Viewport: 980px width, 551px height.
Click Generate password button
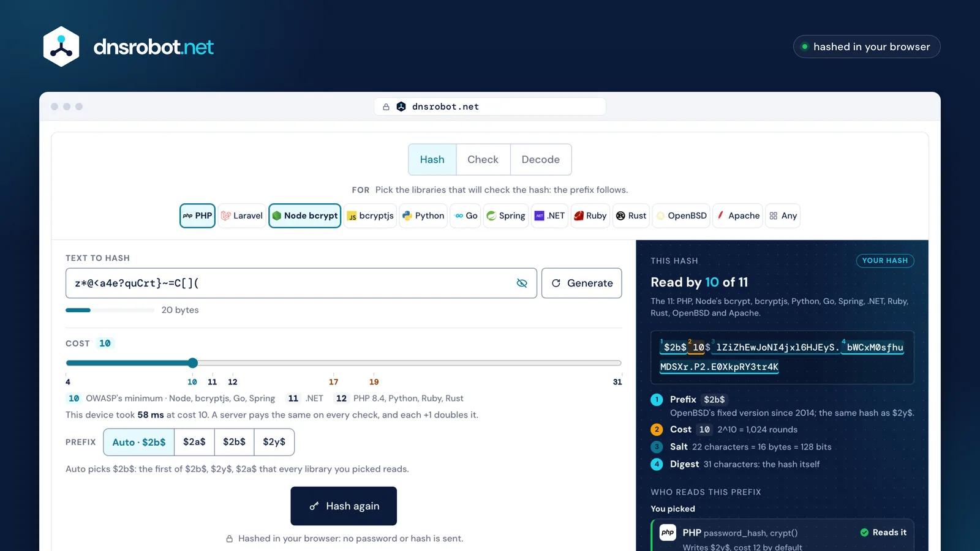point(582,283)
